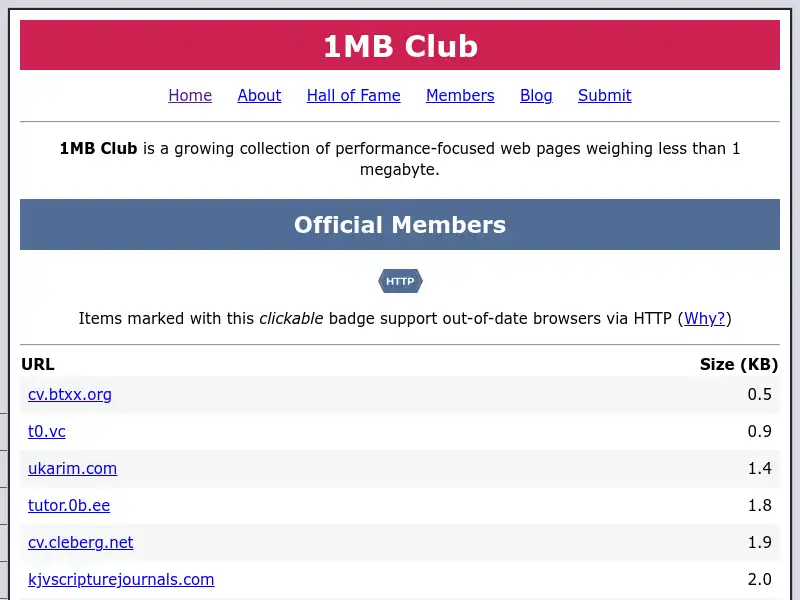Open the Home navigation link
The width and height of the screenshot is (800, 600).
click(x=190, y=95)
